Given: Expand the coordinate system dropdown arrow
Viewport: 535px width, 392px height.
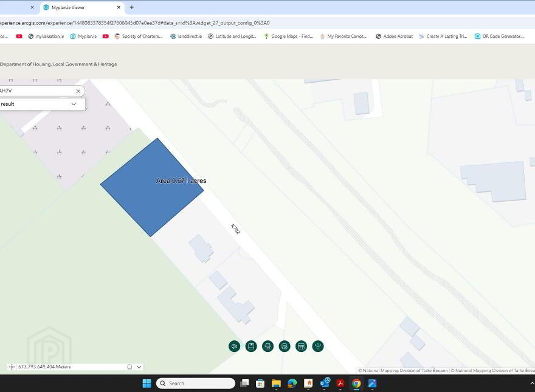Looking at the screenshot, I should [x=139, y=366].
